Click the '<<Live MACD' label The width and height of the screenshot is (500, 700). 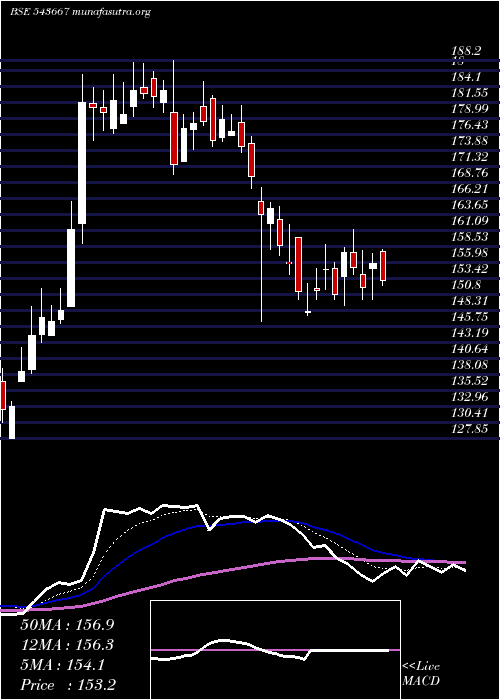tap(421, 674)
